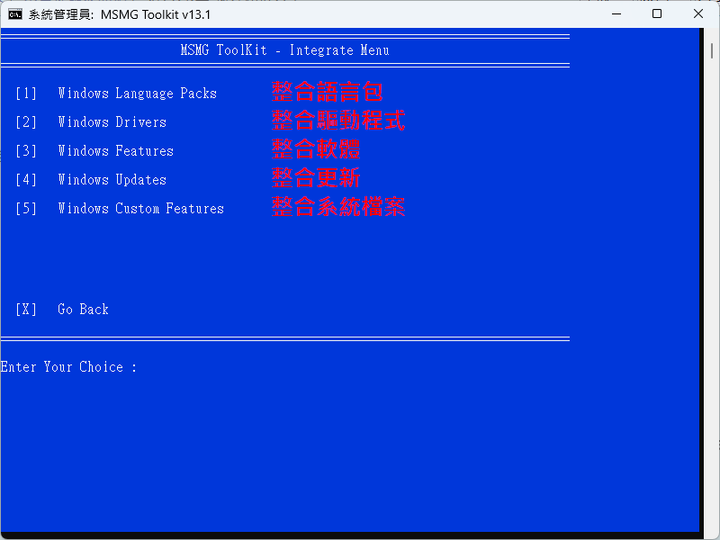The height and width of the screenshot is (540, 720).
Task: Click the [X] option marker
Action: point(26,309)
